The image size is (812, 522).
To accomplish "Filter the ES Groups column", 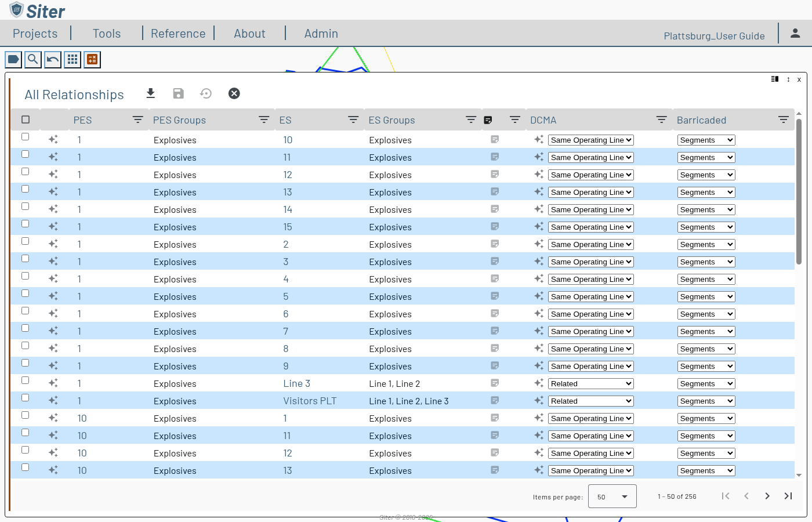I will 471,119.
